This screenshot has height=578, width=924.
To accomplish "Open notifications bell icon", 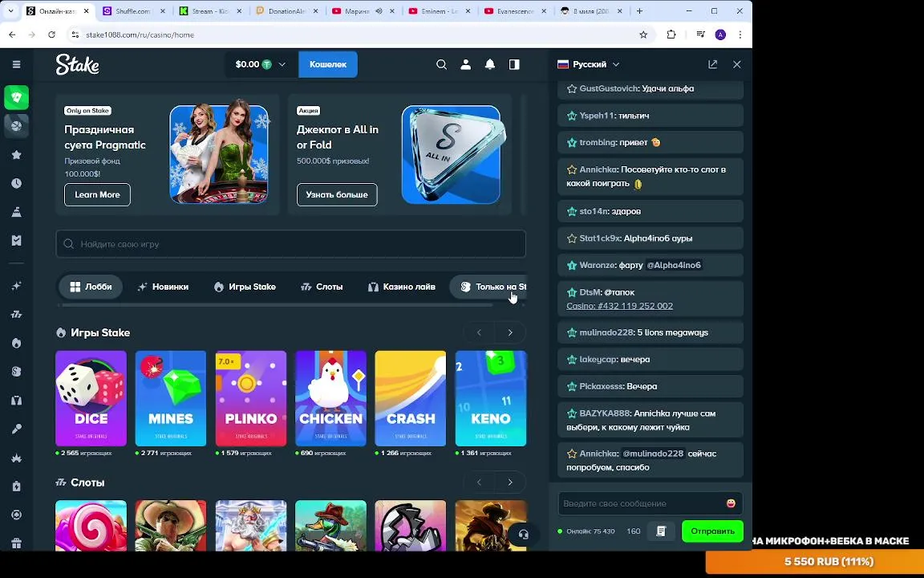I will click(x=490, y=64).
